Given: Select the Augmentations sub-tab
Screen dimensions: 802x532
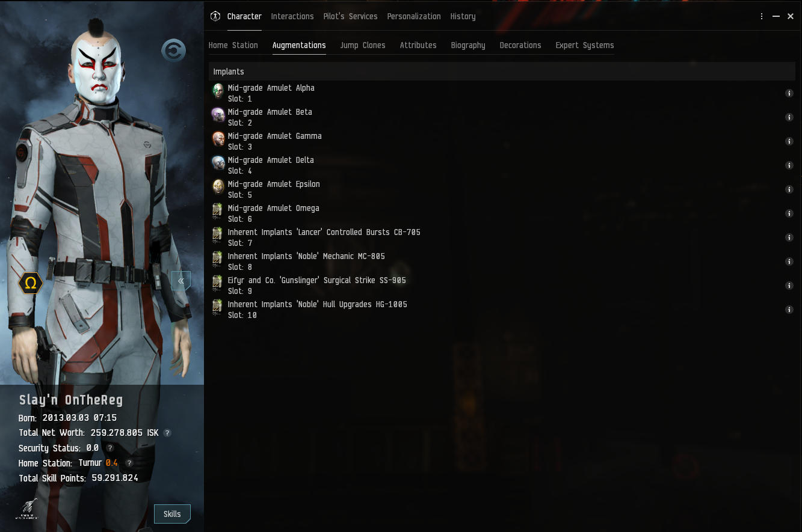Looking at the screenshot, I should click(299, 45).
